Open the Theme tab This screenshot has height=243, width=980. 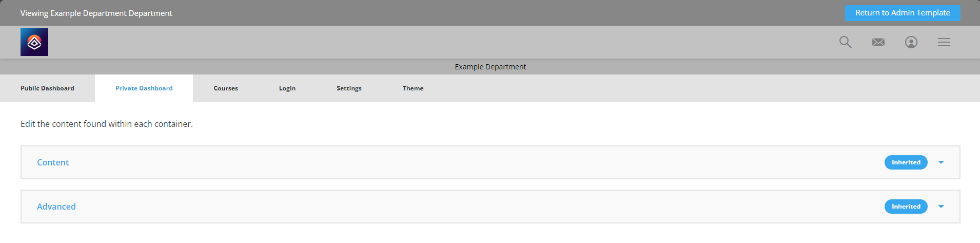click(413, 88)
